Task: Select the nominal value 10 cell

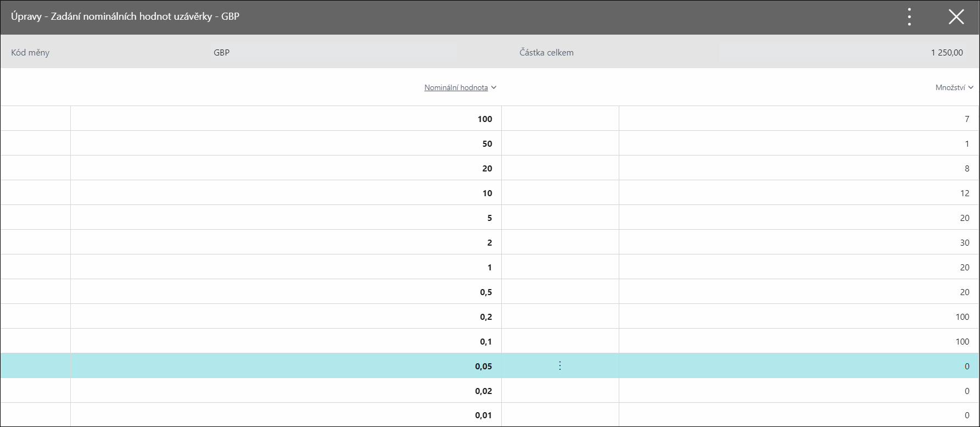Action: [286, 193]
